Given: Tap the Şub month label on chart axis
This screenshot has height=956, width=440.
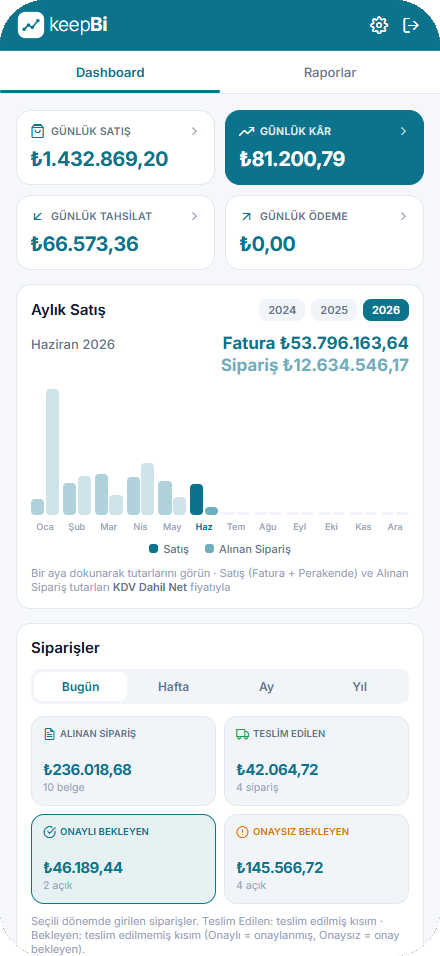Looking at the screenshot, I should point(77,527).
